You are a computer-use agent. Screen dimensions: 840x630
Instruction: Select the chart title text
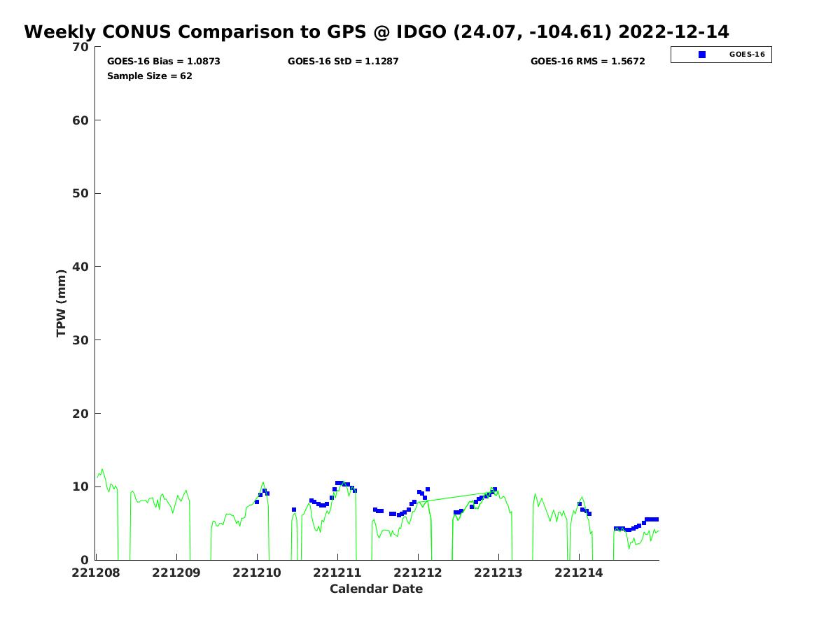[x=377, y=32]
